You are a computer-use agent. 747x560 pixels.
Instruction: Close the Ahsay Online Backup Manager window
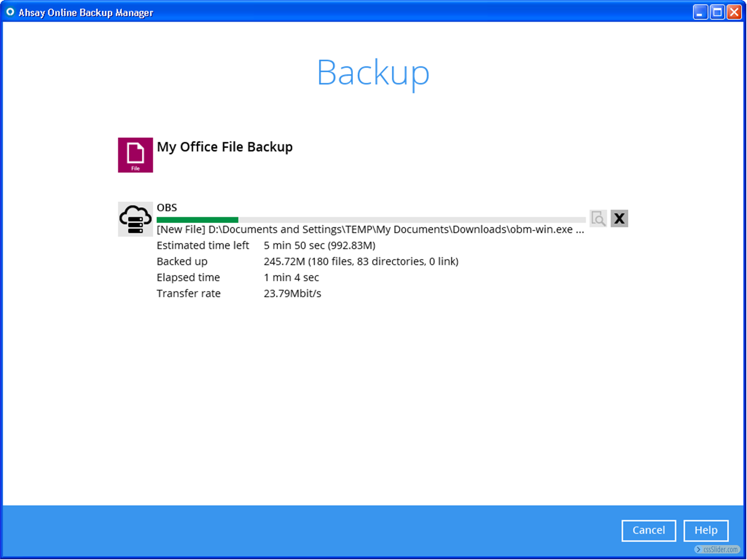click(x=734, y=12)
